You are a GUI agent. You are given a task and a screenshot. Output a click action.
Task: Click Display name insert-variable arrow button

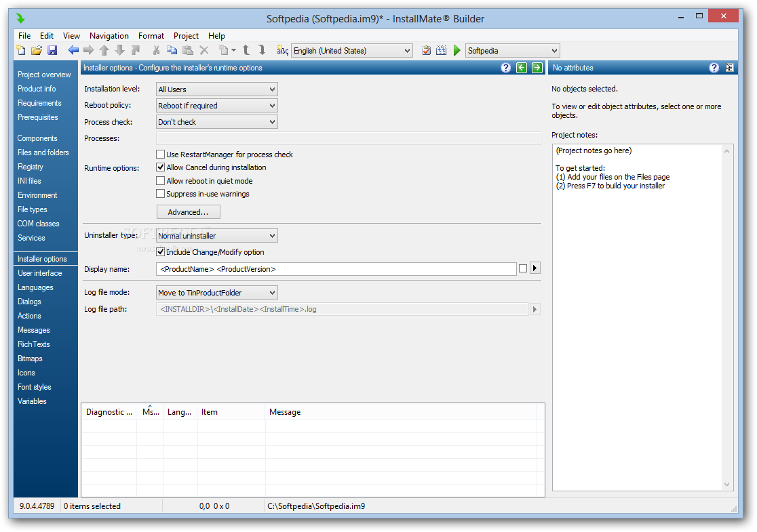pos(535,268)
